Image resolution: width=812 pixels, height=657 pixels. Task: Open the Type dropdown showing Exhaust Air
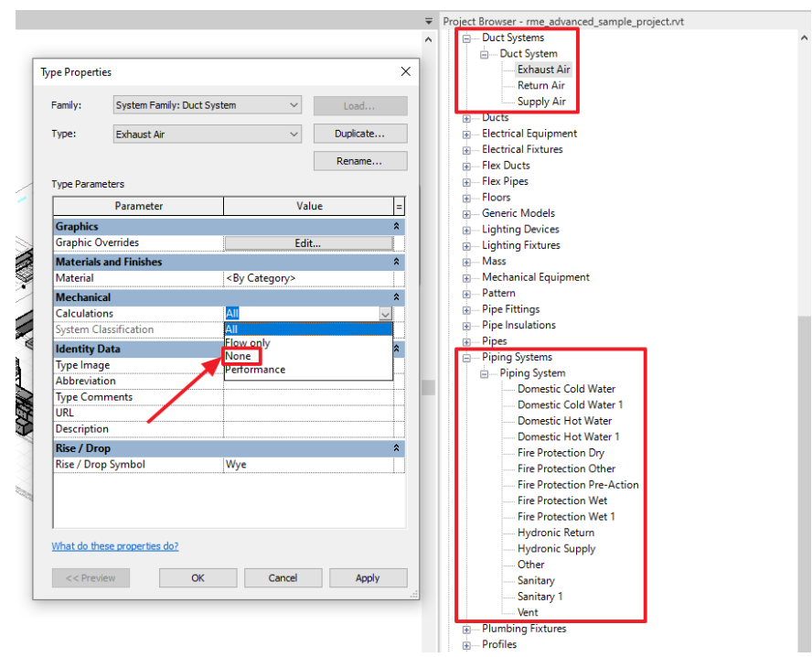coord(208,135)
